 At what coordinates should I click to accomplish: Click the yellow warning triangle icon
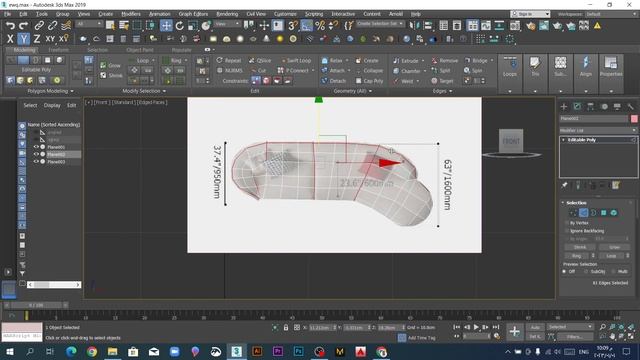click(x=597, y=26)
